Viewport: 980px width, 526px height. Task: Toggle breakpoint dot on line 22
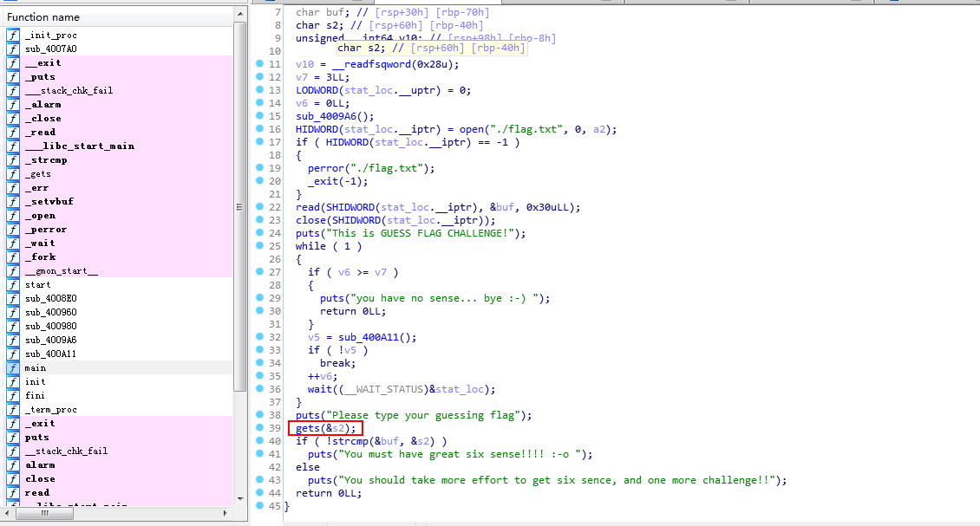[x=260, y=207]
